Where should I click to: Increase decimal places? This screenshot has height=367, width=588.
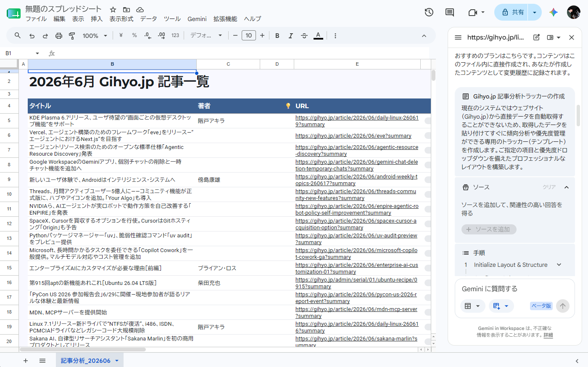[161, 36]
